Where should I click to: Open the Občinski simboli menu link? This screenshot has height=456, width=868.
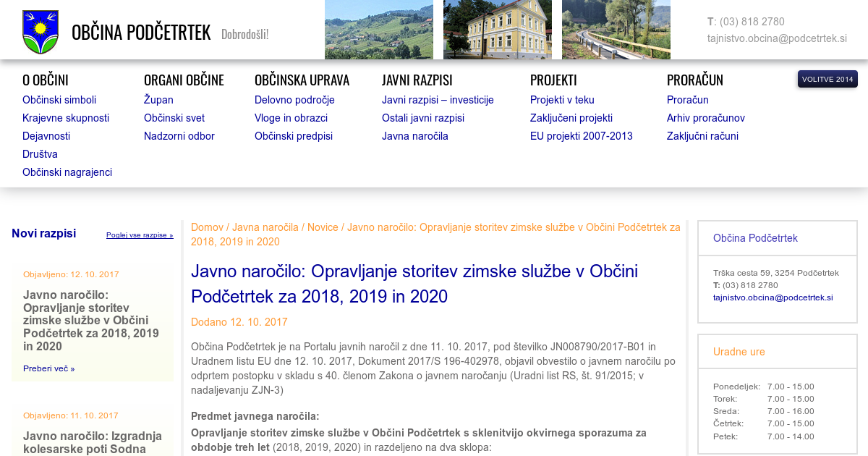59,100
